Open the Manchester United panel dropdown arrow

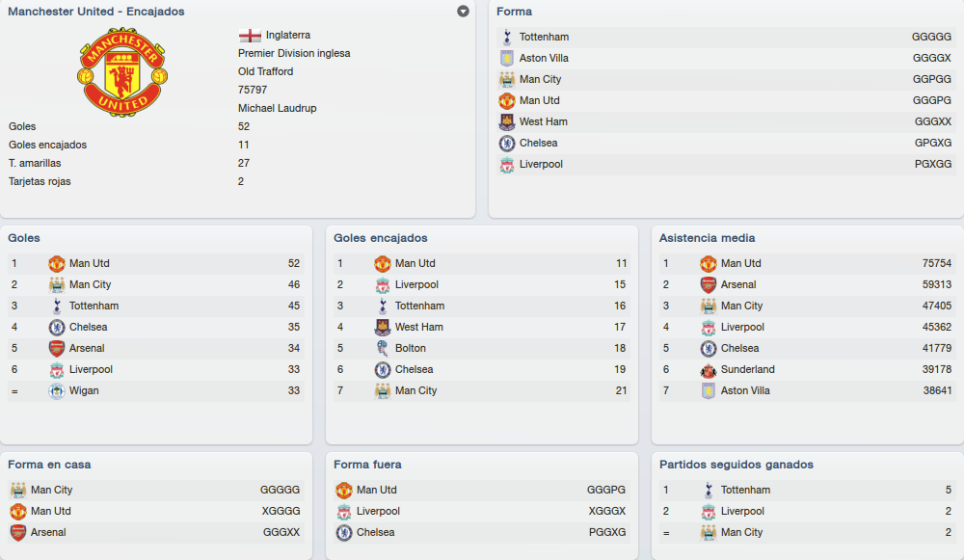[x=463, y=11]
